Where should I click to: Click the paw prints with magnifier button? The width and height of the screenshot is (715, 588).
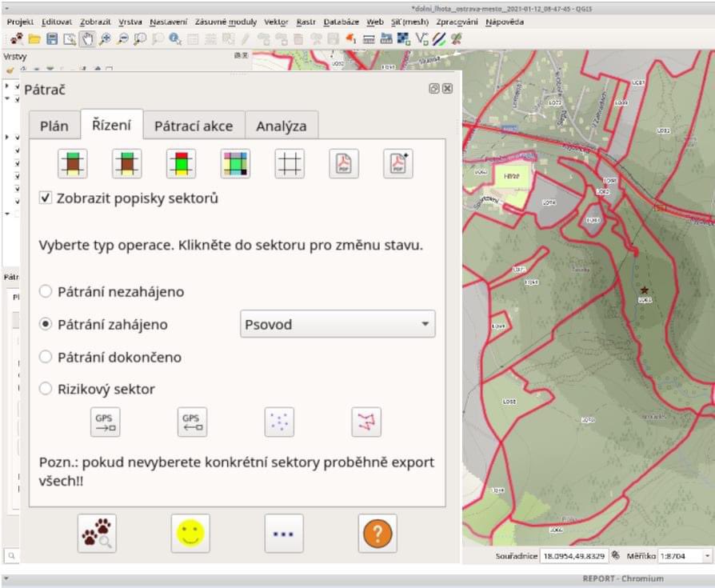coord(97,534)
